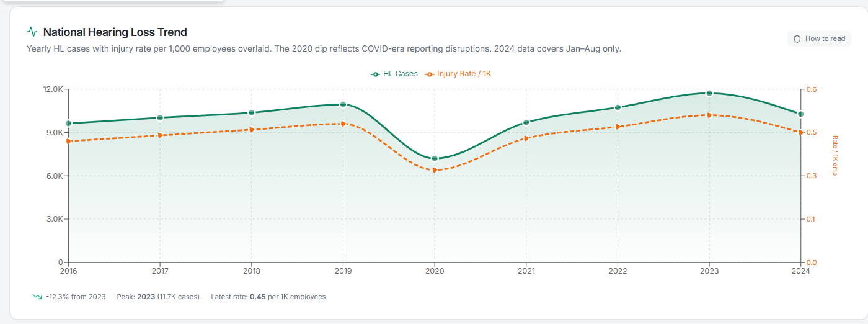Click the downward trend arrow icon

click(37, 297)
